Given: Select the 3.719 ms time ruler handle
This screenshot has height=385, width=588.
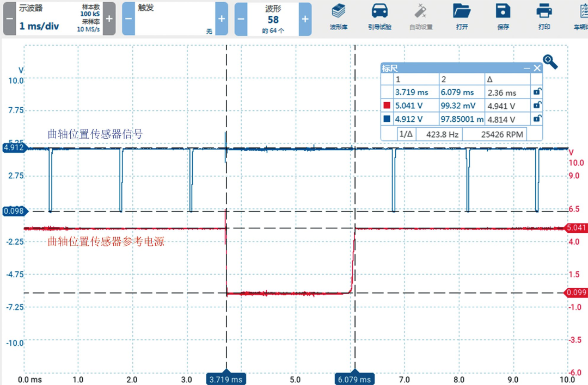Looking at the screenshot, I should (x=226, y=379).
